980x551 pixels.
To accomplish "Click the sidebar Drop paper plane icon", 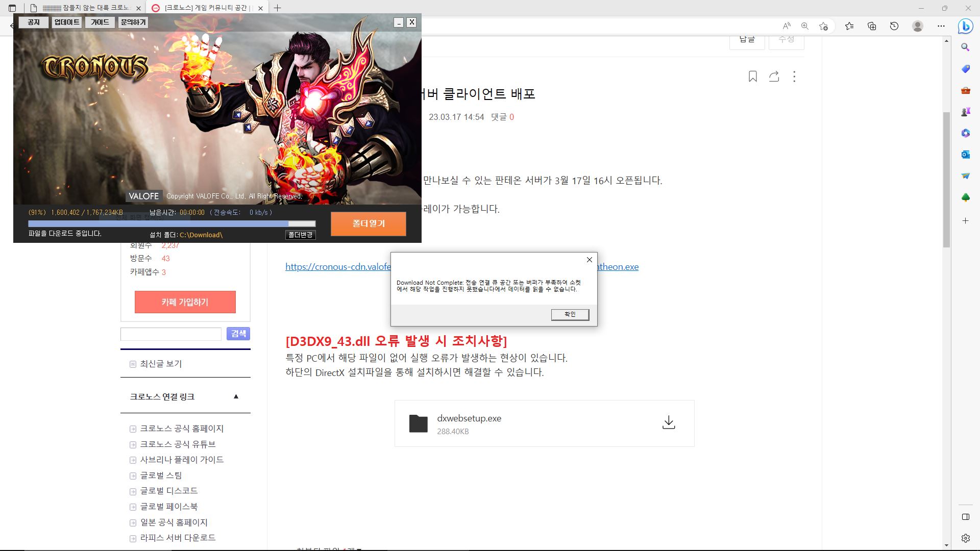I will [965, 176].
